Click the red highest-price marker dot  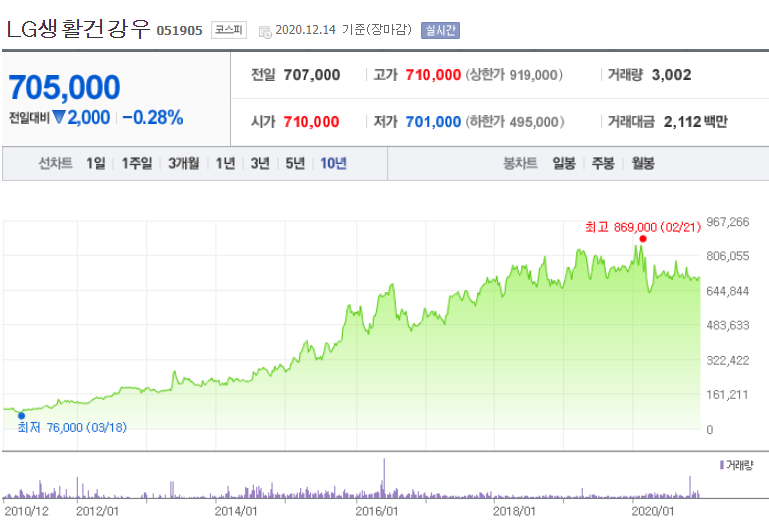[643, 239]
